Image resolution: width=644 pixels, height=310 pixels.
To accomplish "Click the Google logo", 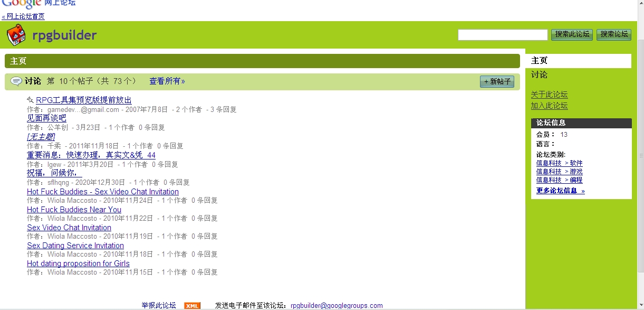I will tap(22, 4).
